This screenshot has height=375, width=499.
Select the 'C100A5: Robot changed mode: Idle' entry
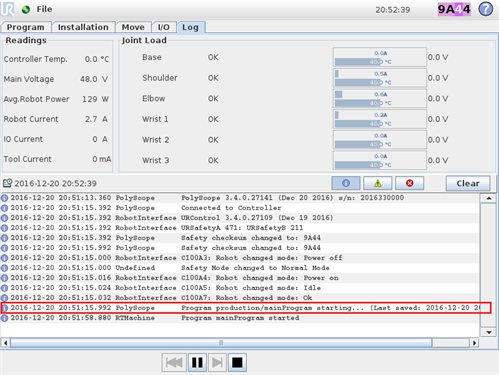(240, 288)
